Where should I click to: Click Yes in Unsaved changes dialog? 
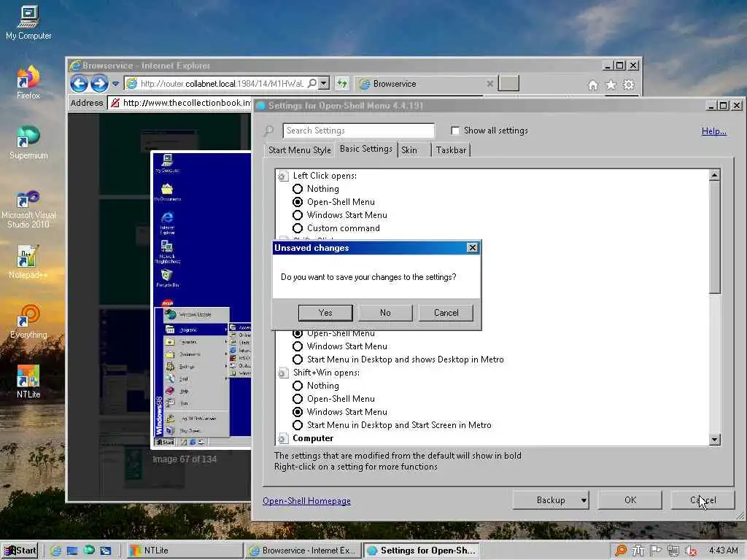tap(325, 313)
